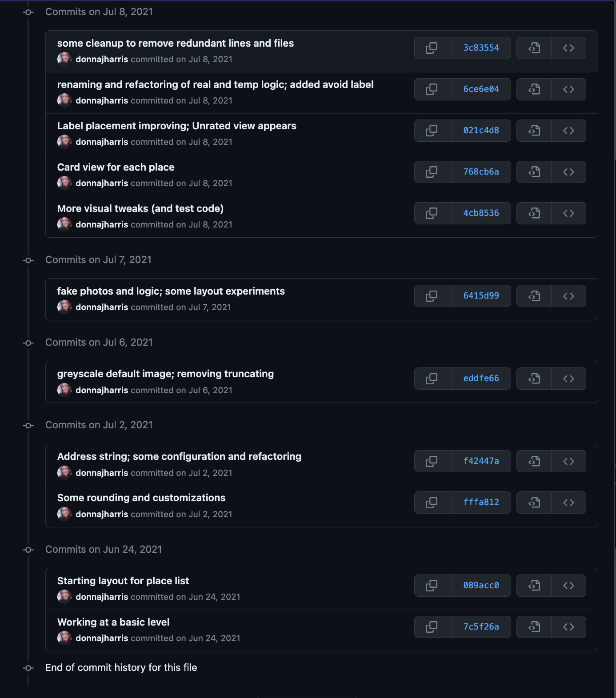The image size is (616, 698).
Task: Visit donnajharris profile from the Jul 7 commit
Action: tap(102, 307)
